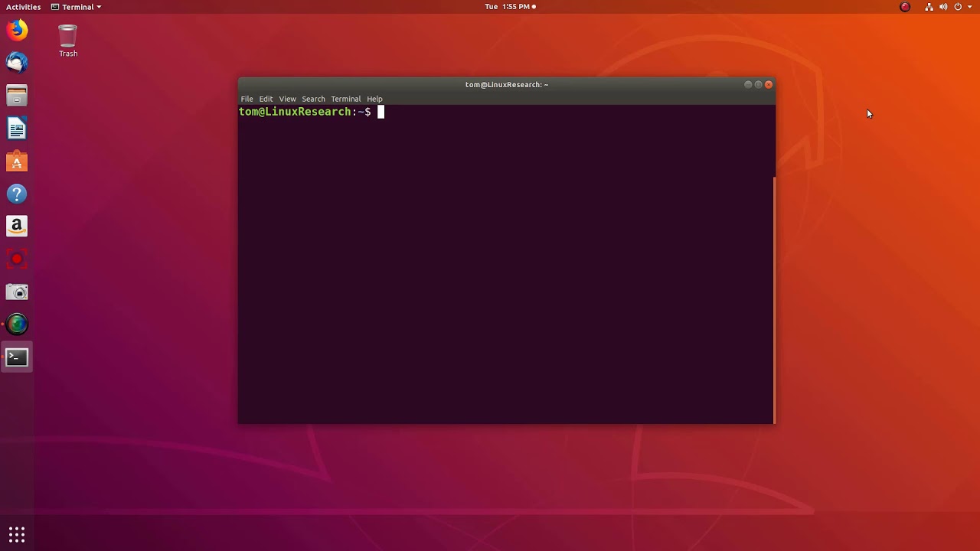
Task: Show Applications grid button
Action: pos(17,534)
